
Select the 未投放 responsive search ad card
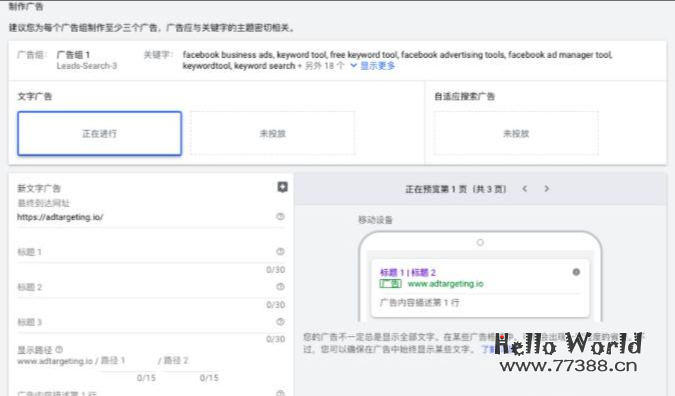516,133
